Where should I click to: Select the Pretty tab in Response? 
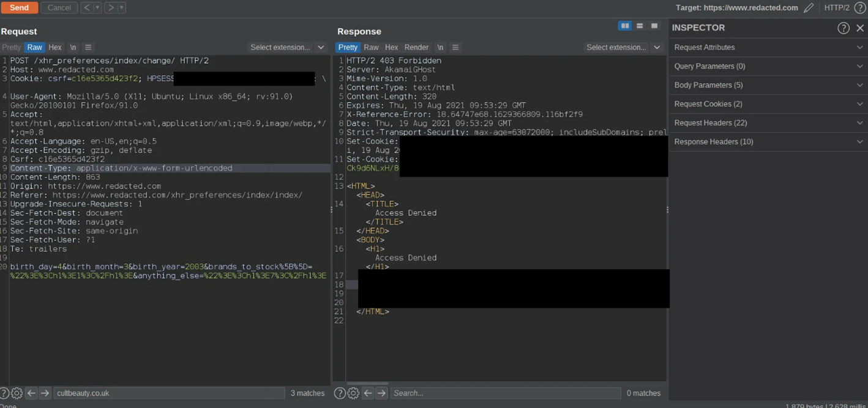pyautogui.click(x=348, y=47)
